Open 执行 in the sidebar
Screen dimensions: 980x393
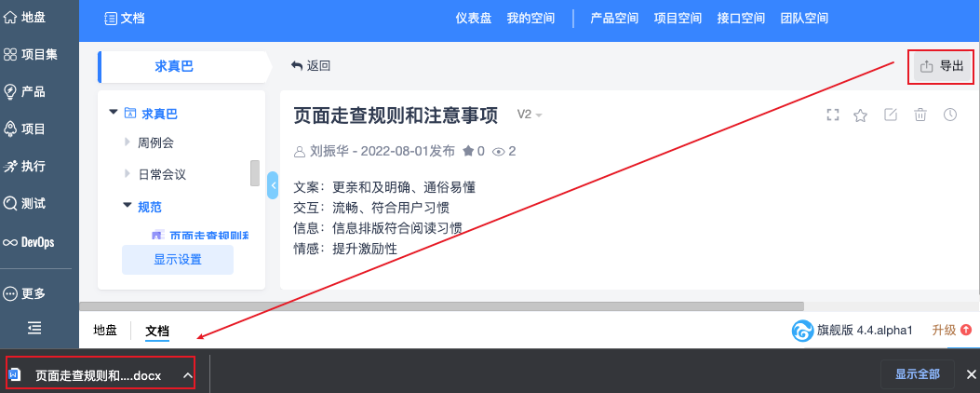(x=25, y=167)
